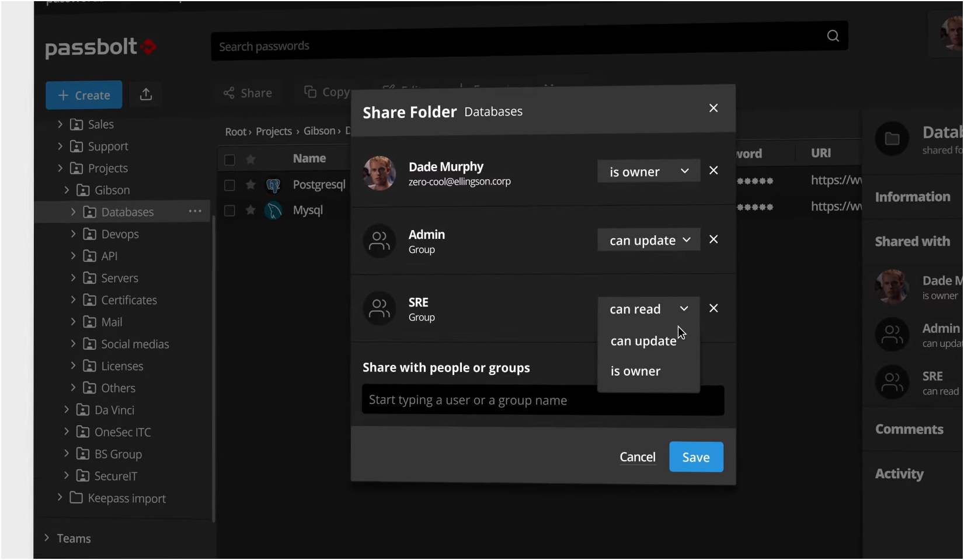Choose 'can update' option for SRE
964x560 pixels.
643,341
